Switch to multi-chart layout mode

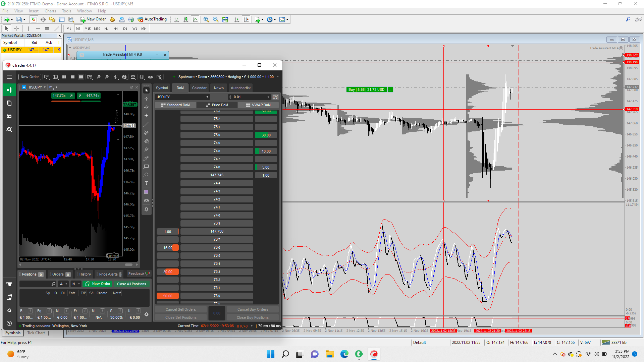(x=64, y=77)
